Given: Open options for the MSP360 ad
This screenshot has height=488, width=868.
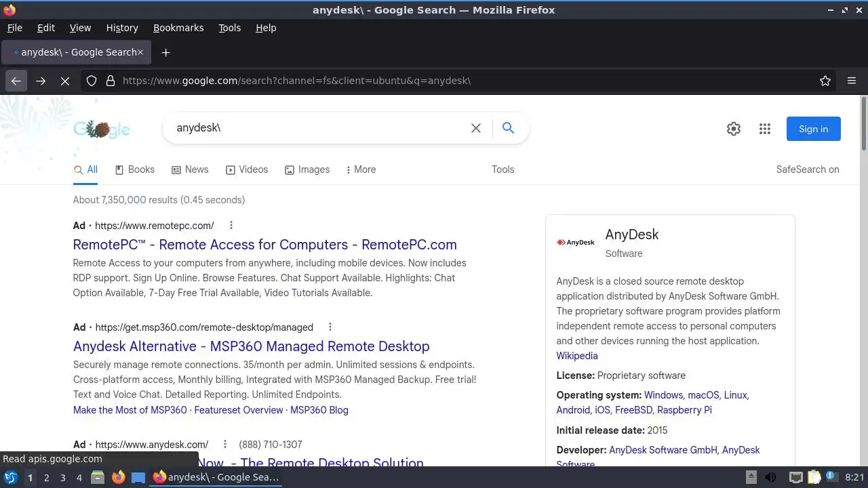Looking at the screenshot, I should [330, 327].
